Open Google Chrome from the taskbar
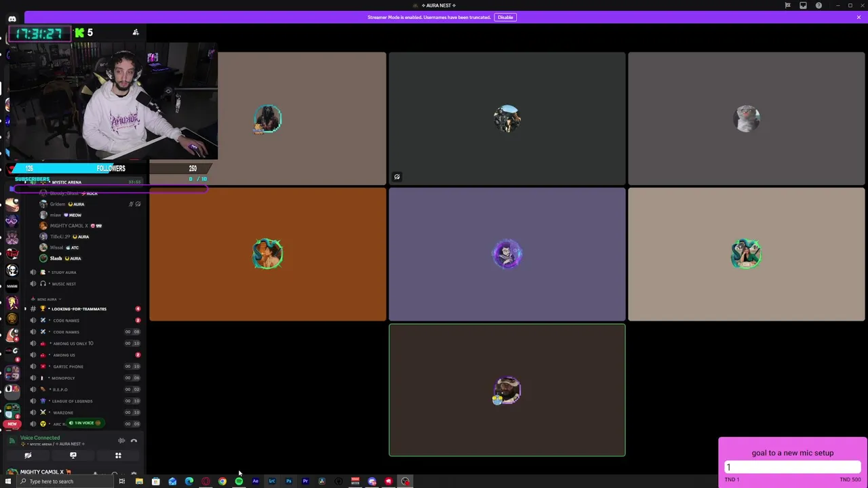The image size is (868, 488). pyautogui.click(x=222, y=481)
